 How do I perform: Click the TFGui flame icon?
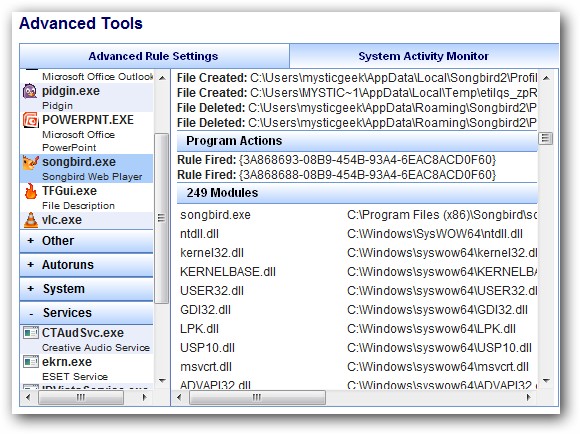[x=31, y=192]
